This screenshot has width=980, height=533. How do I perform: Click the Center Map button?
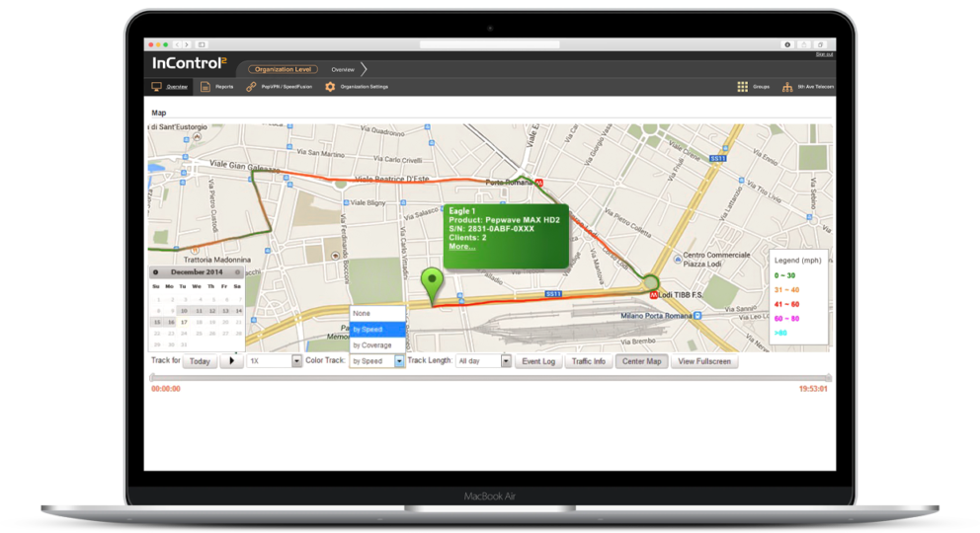click(x=641, y=361)
